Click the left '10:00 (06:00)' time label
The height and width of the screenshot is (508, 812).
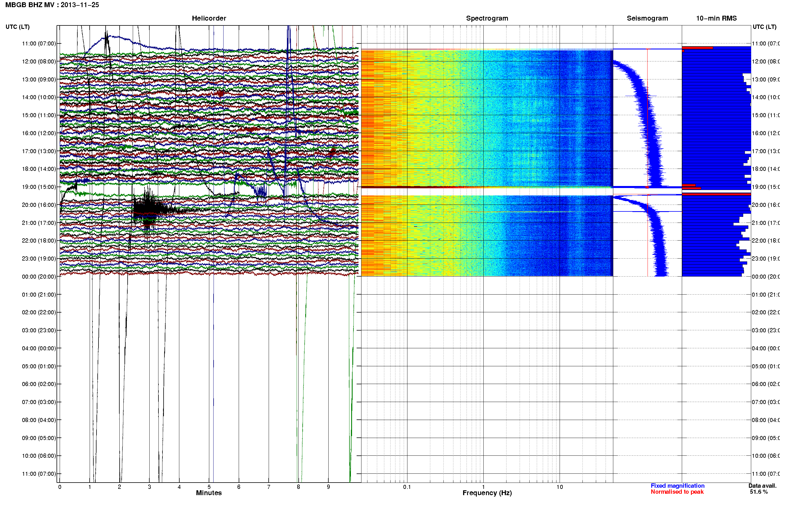(x=39, y=456)
